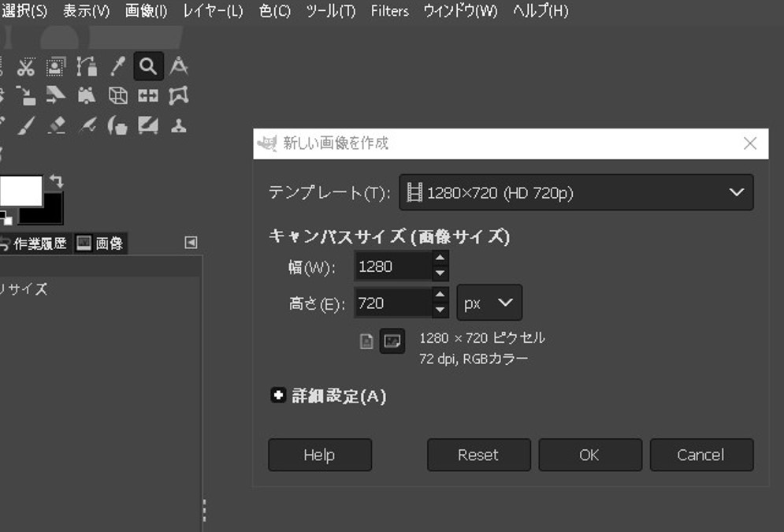Select the Zoom magnifier tool

pos(148,66)
